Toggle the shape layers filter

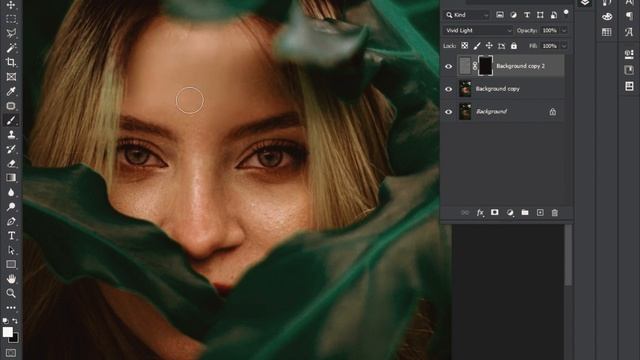540,15
